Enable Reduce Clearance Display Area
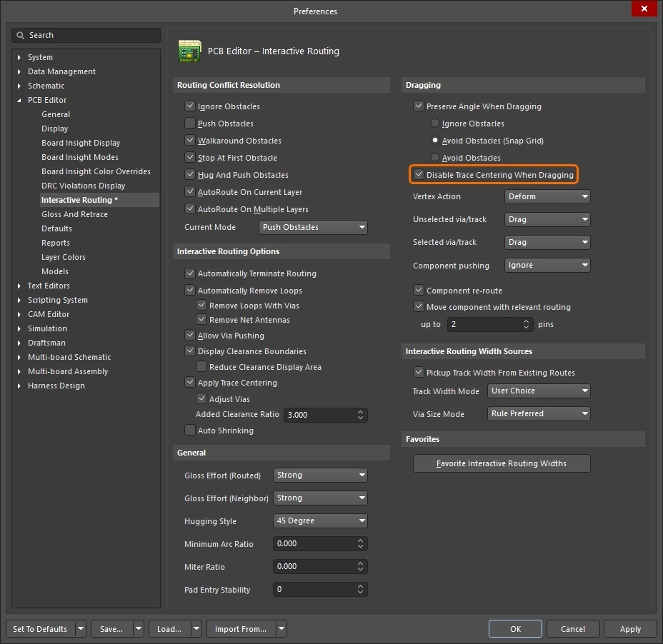 click(202, 366)
